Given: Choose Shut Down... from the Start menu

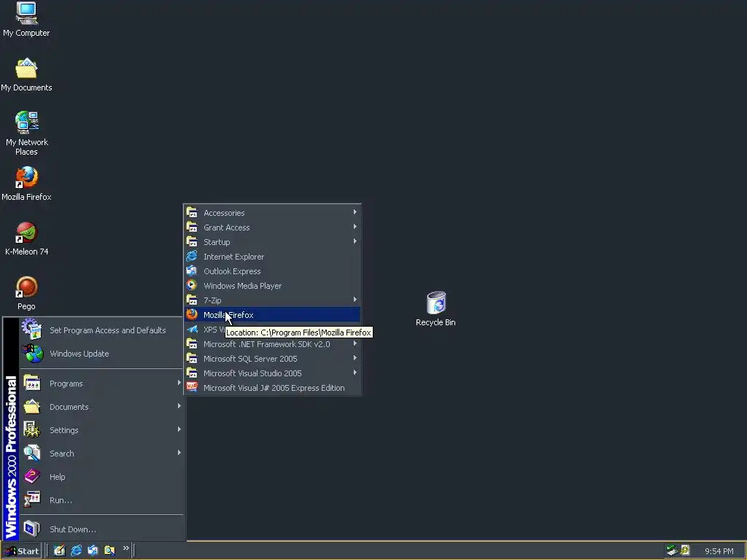Looking at the screenshot, I should (101, 529).
